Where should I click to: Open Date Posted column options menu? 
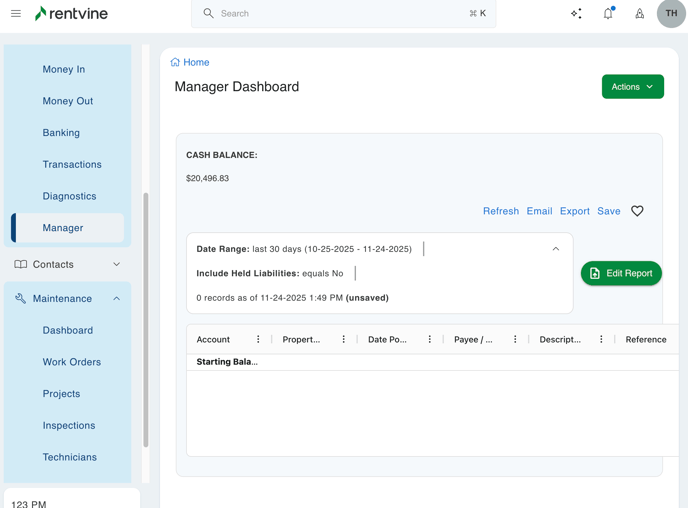430,340
